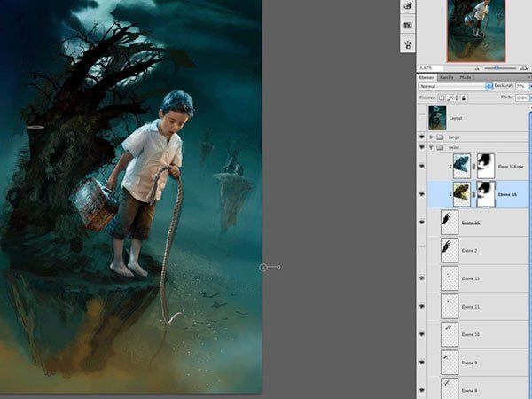Show the hidden Ebene 2 layer
Screen dimensions: 532x399
pos(422,250)
